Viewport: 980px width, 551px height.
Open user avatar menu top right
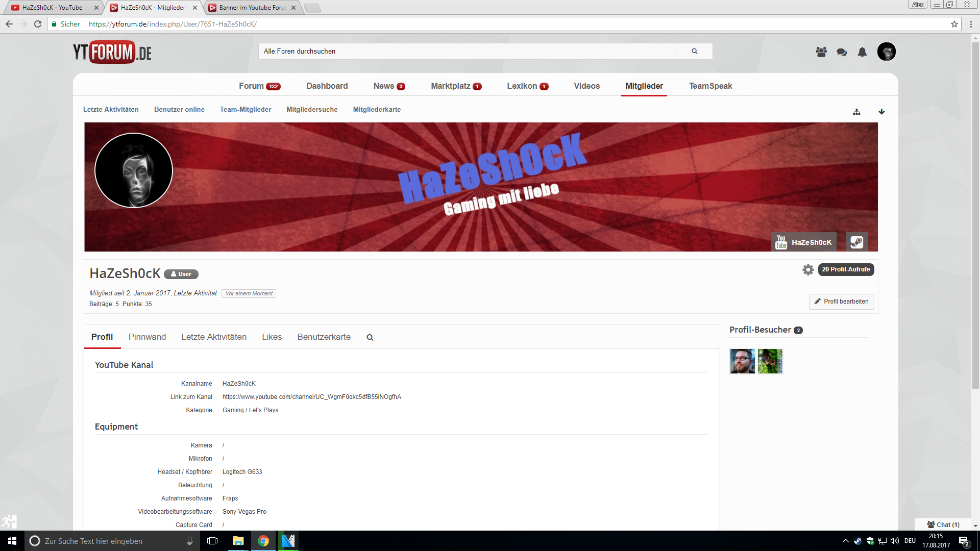[887, 52]
